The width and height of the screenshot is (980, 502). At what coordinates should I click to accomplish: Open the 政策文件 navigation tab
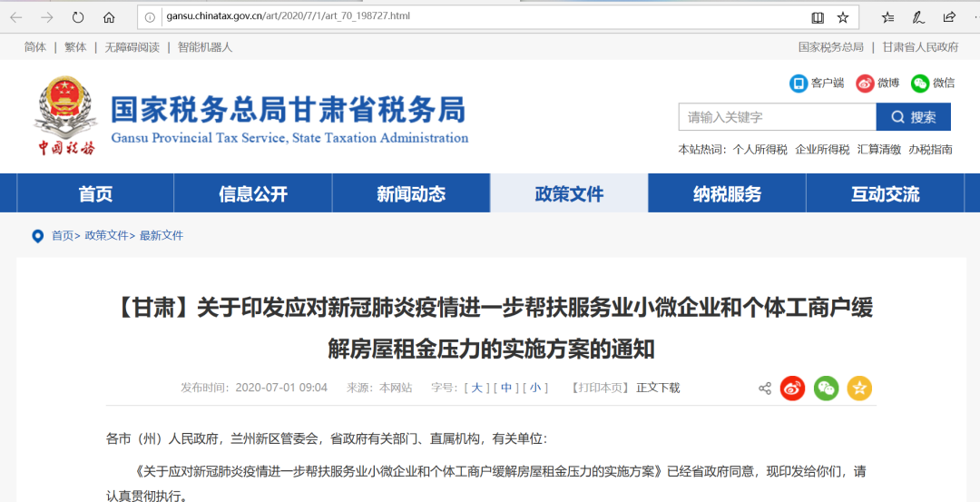[x=569, y=193]
